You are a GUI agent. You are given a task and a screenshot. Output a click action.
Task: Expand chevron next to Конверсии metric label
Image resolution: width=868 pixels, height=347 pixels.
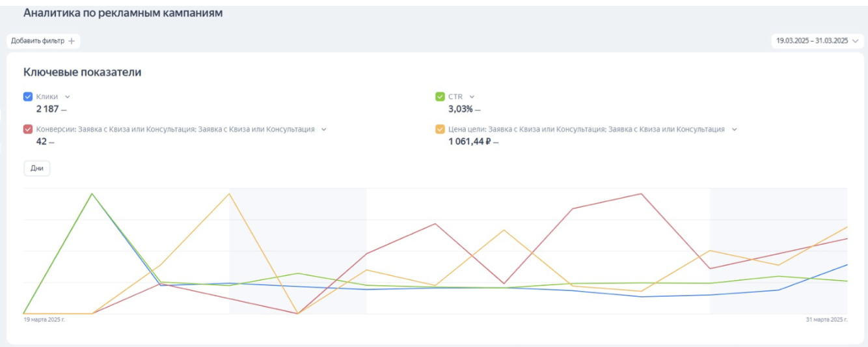324,130
